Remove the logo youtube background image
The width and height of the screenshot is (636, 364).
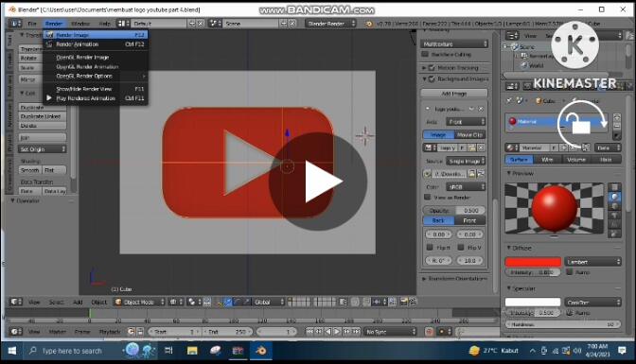click(x=481, y=109)
